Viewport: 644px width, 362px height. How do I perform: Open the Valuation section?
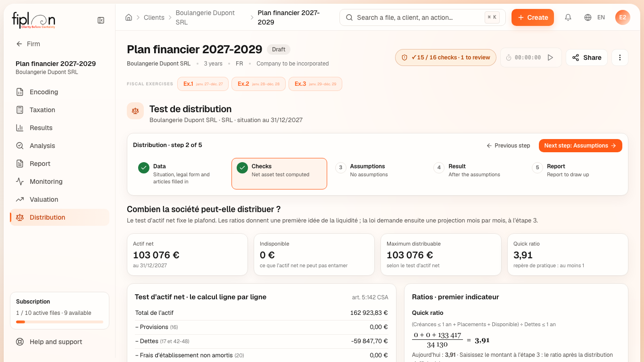tap(59, 199)
